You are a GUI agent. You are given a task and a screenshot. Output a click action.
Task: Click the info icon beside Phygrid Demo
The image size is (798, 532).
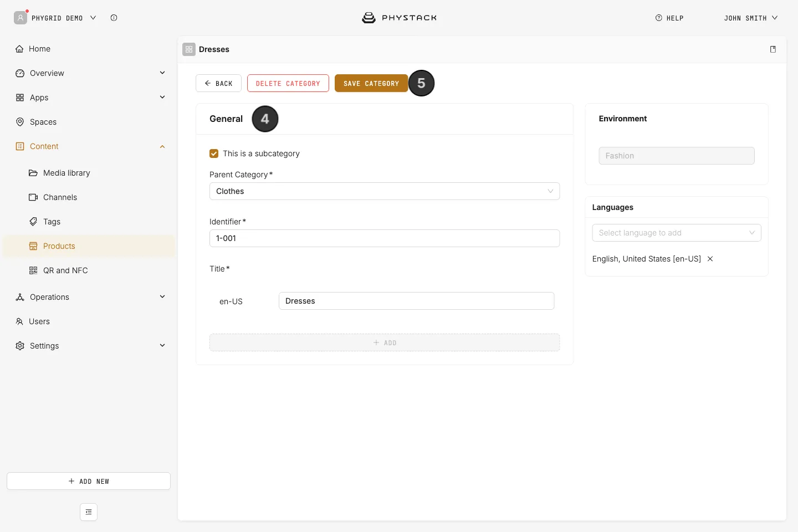(x=114, y=18)
